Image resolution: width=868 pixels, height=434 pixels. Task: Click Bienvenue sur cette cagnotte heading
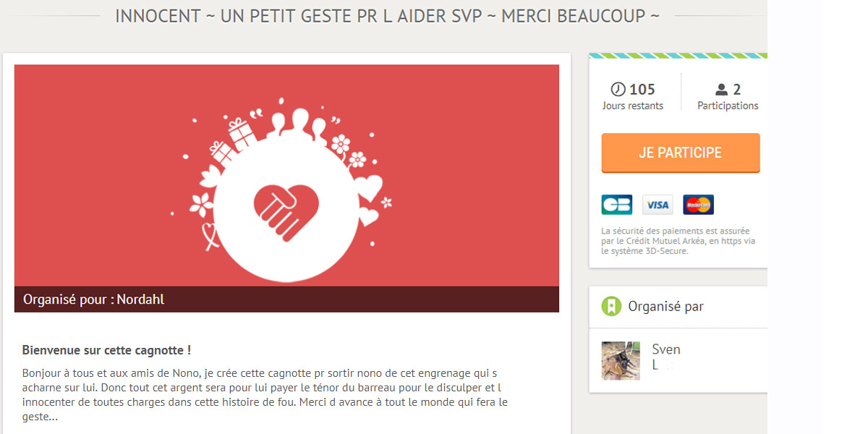click(106, 350)
